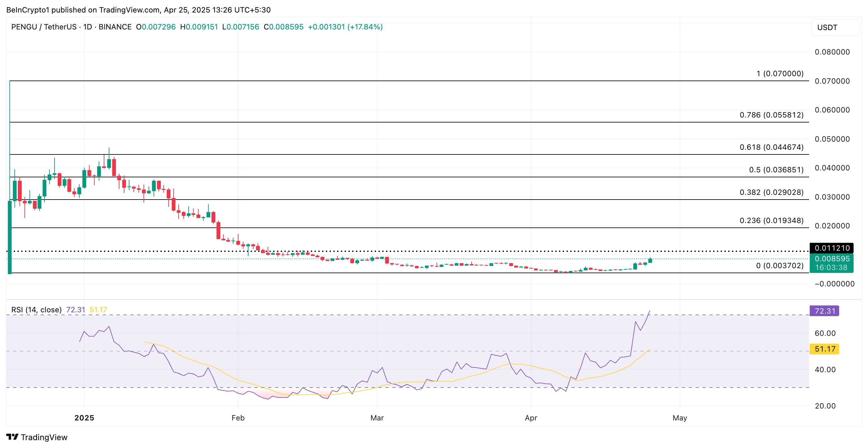Click the 0.382 (0.029028) retracement label
Viewport: 868px width, 448px height.
coord(771,192)
